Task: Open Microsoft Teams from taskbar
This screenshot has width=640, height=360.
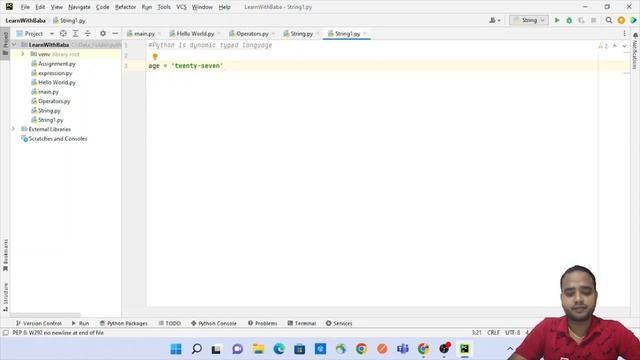Action: tap(403, 349)
